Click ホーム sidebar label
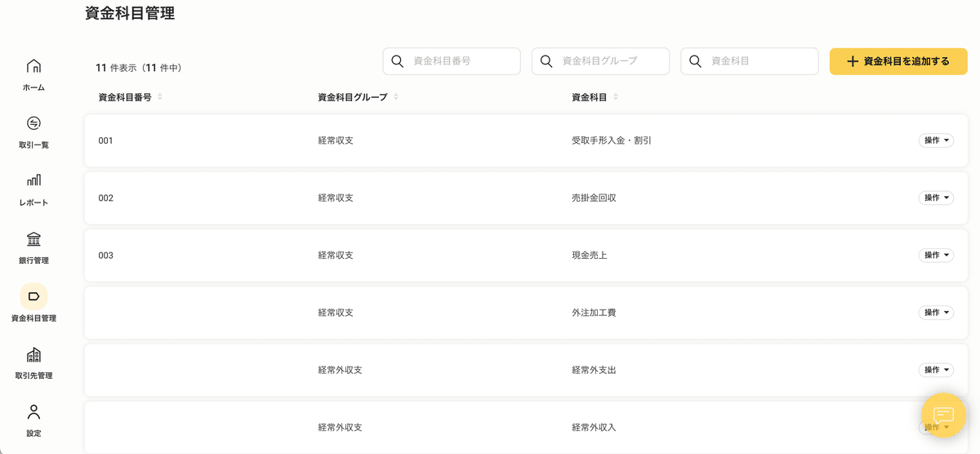 coord(33,87)
